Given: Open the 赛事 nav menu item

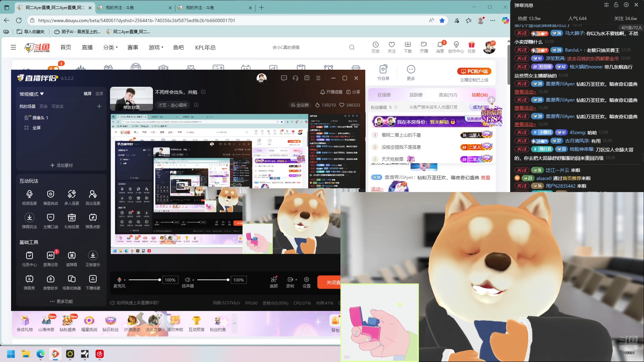Looking at the screenshot, I should (x=133, y=47).
